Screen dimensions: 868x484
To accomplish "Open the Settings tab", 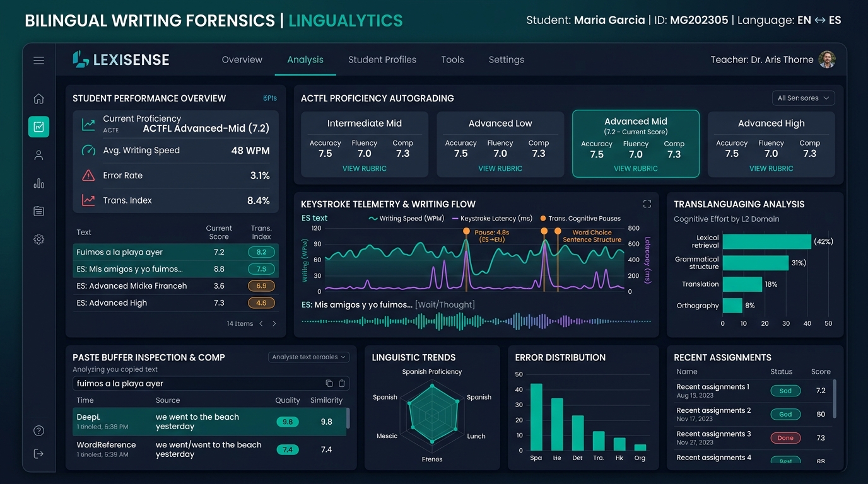I will tap(507, 60).
